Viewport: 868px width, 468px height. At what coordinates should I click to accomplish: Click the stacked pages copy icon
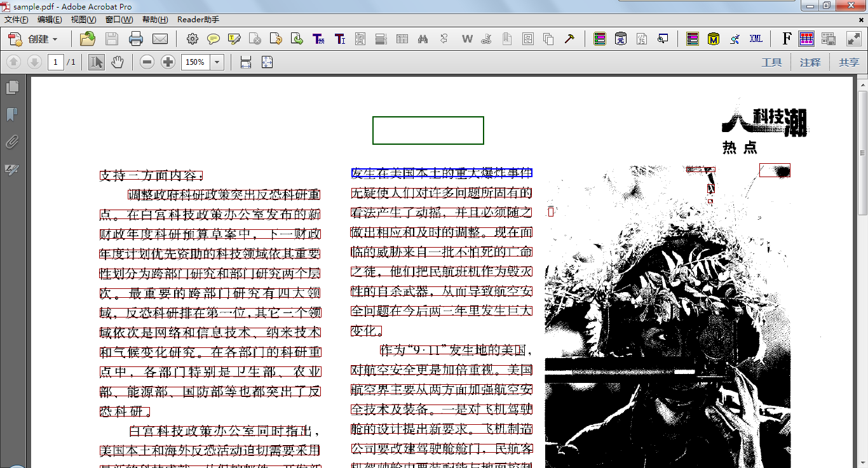(x=548, y=39)
